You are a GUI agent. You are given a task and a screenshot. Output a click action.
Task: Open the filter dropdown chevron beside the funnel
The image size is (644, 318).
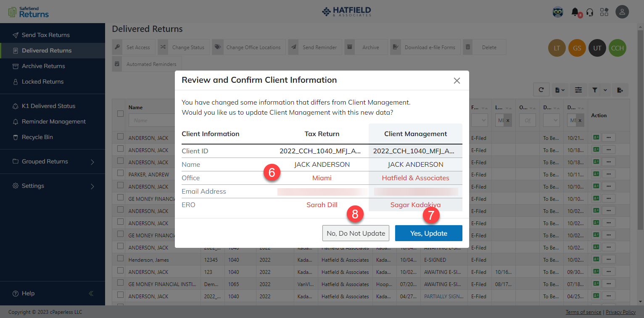point(605,89)
